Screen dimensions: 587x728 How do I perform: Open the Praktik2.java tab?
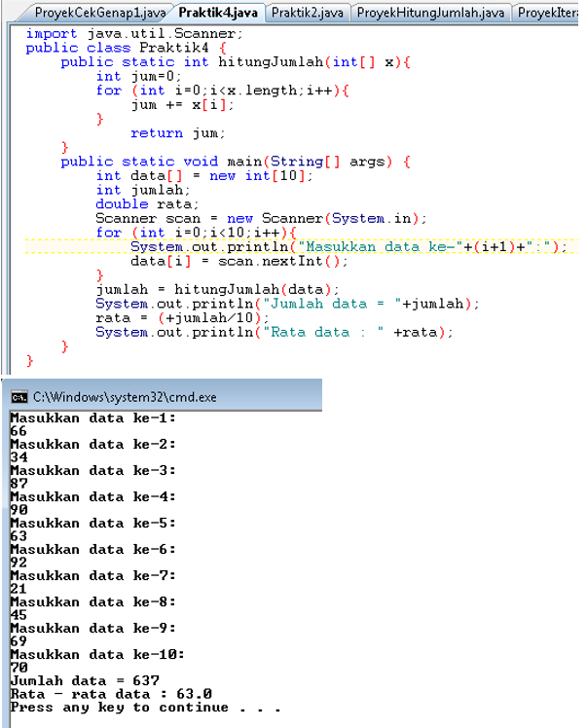308,13
